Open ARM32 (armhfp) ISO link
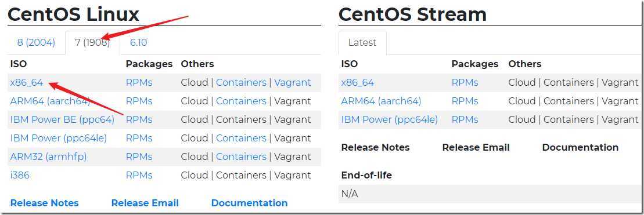This screenshot has height=215, width=644. [48, 157]
